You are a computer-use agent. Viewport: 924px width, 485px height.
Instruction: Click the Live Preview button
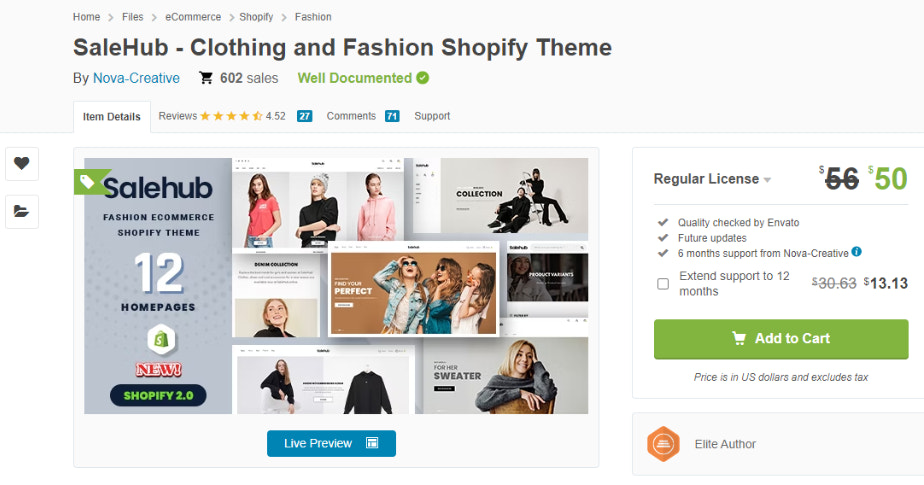(331, 443)
